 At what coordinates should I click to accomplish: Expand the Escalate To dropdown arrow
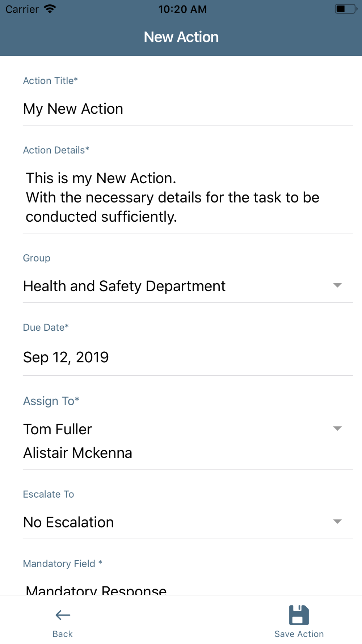pos(337,522)
